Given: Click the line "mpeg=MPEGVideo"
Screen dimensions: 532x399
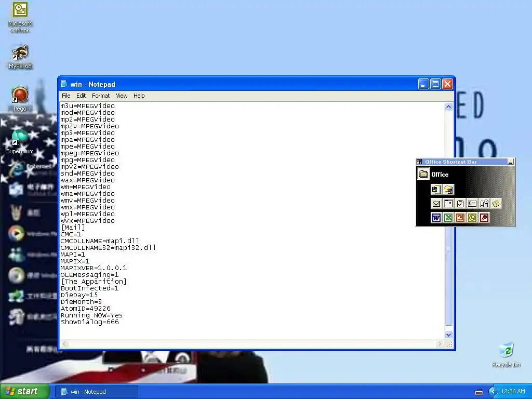Looking at the screenshot, I should [x=89, y=153].
